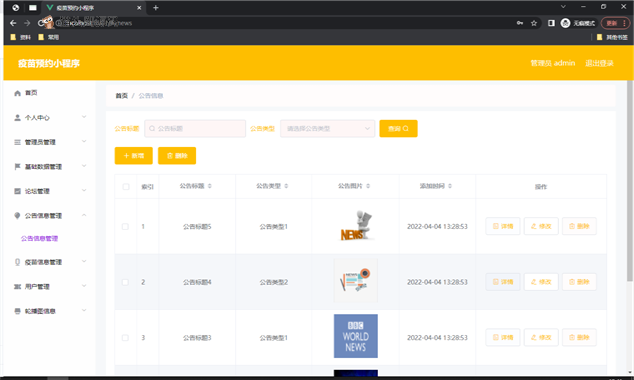Click the flag icon beside 基础数据管理

[x=17, y=167]
